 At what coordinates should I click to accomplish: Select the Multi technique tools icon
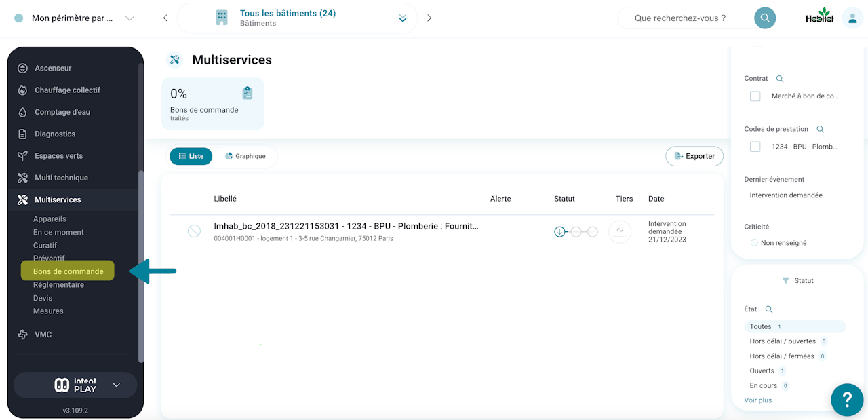[x=22, y=178]
